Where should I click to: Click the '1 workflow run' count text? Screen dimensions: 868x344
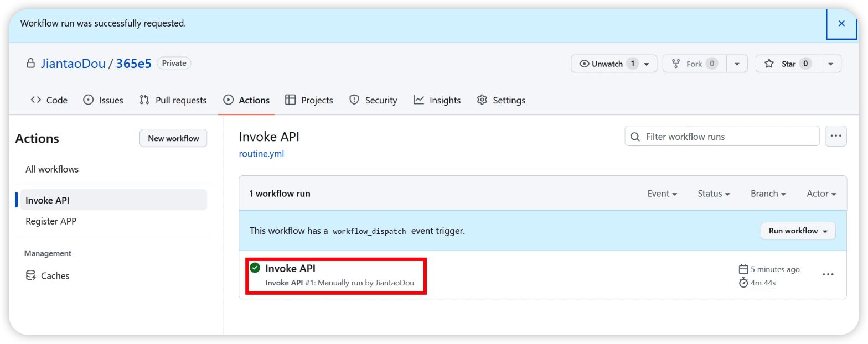tap(280, 194)
